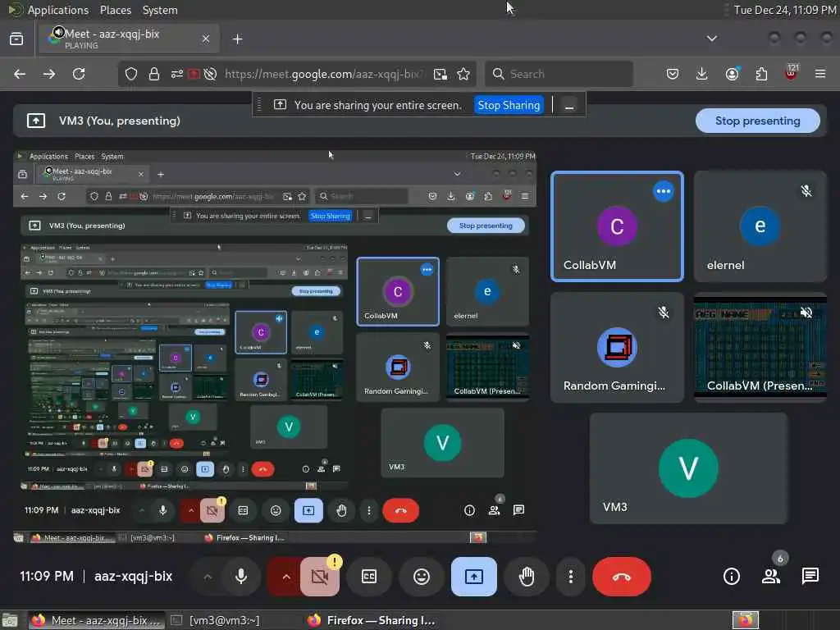The image size is (840, 630).
Task: Open the Places menu
Action: (x=115, y=10)
